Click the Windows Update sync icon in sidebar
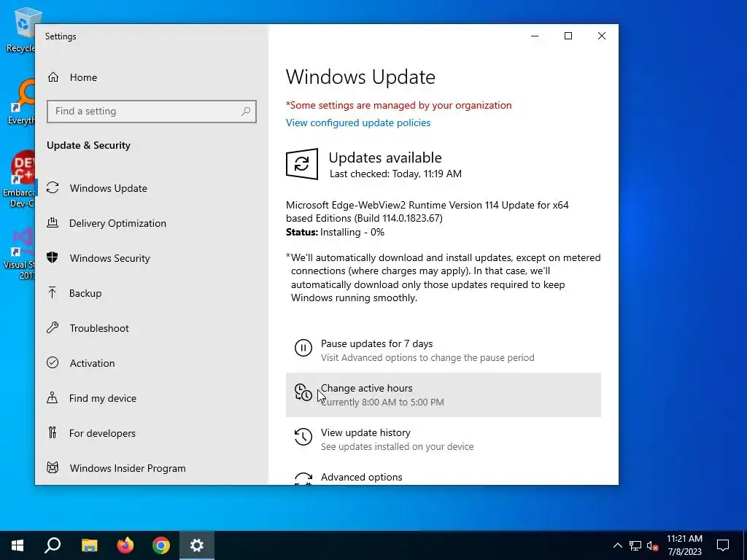This screenshot has height=560, width=747. pyautogui.click(x=53, y=188)
